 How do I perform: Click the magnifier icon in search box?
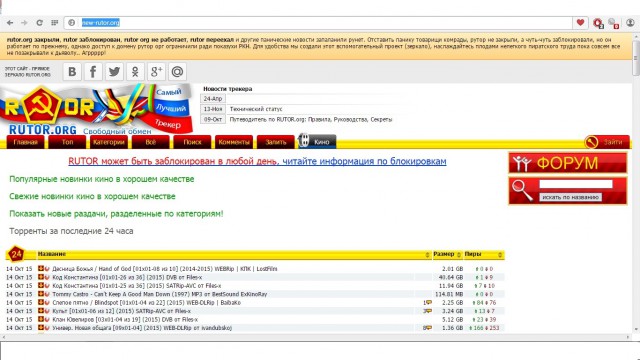point(522,191)
